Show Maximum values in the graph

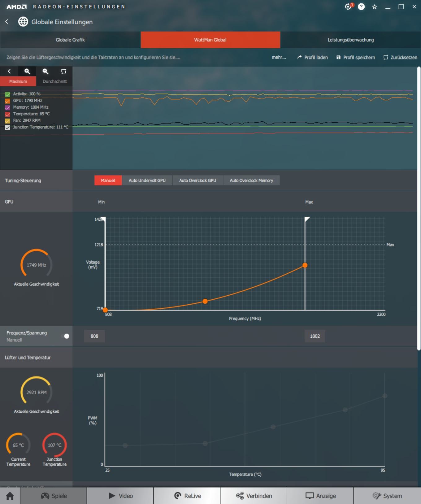tap(18, 81)
